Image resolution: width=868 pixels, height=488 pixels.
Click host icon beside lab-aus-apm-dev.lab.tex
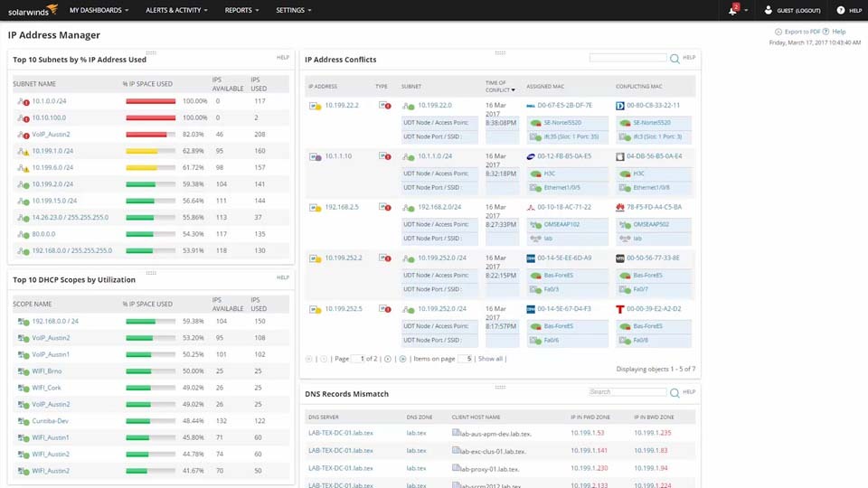pyautogui.click(x=456, y=433)
